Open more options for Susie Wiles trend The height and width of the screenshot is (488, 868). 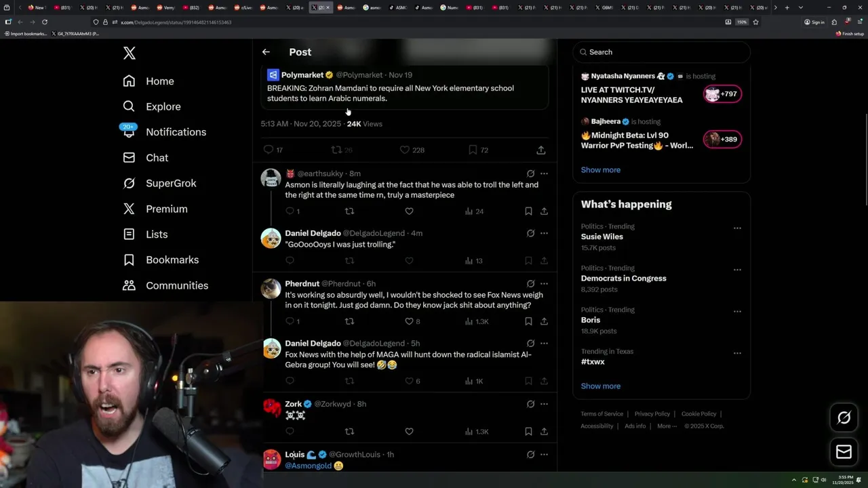tap(737, 228)
